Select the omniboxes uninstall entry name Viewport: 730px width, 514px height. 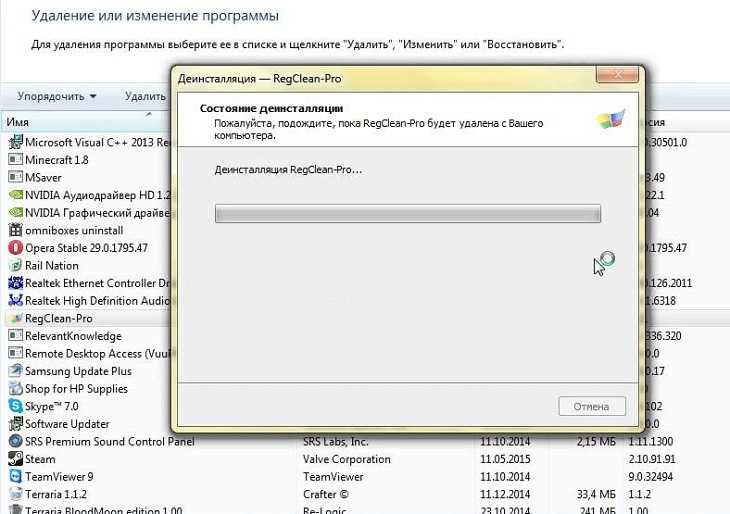tap(74, 230)
